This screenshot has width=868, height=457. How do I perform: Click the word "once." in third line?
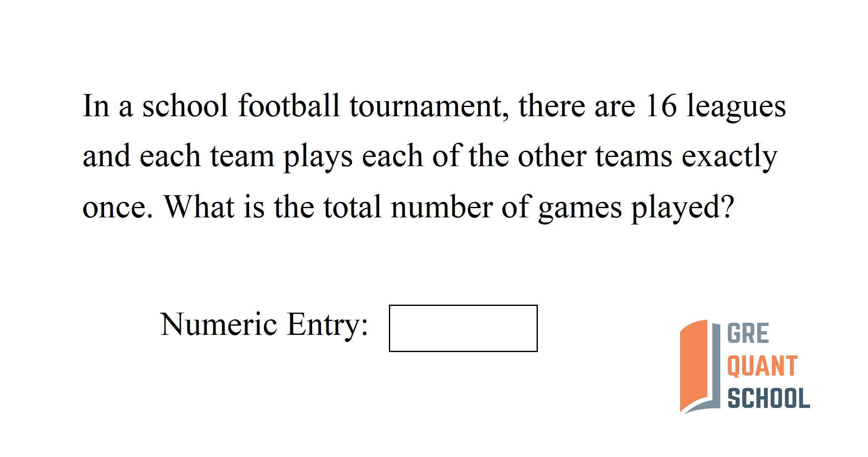pyautogui.click(x=117, y=207)
